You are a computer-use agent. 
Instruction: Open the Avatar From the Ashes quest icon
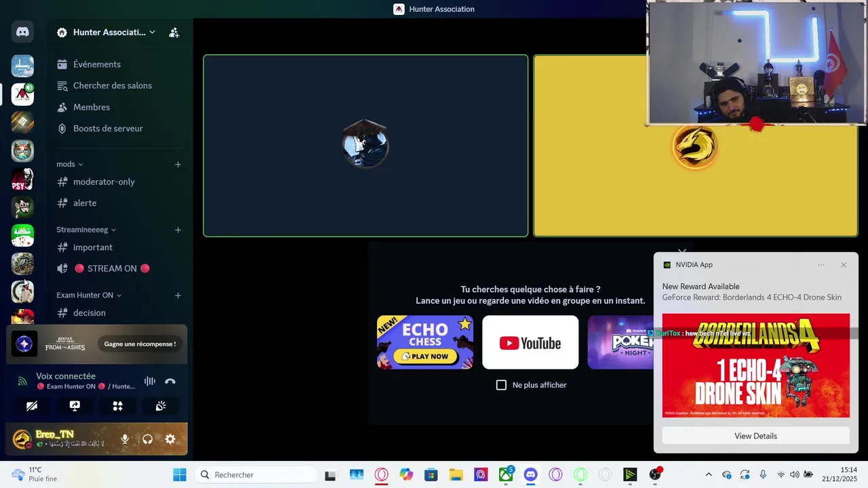tap(24, 344)
